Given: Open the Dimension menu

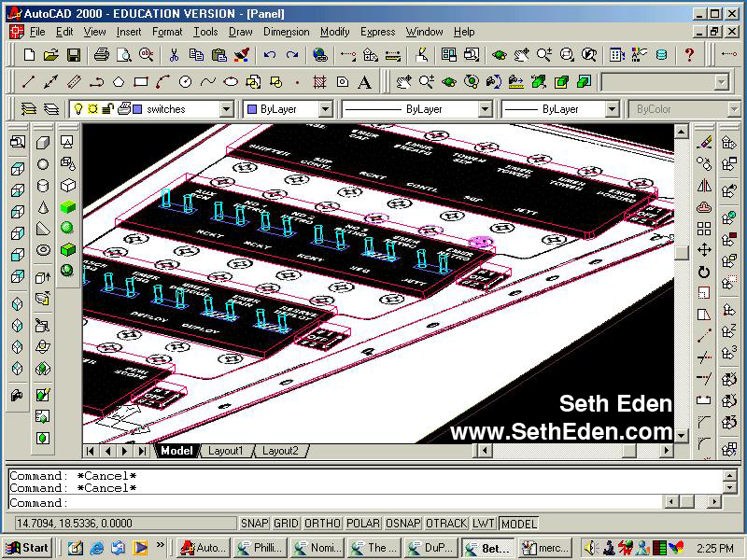Looking at the screenshot, I should (x=286, y=32).
